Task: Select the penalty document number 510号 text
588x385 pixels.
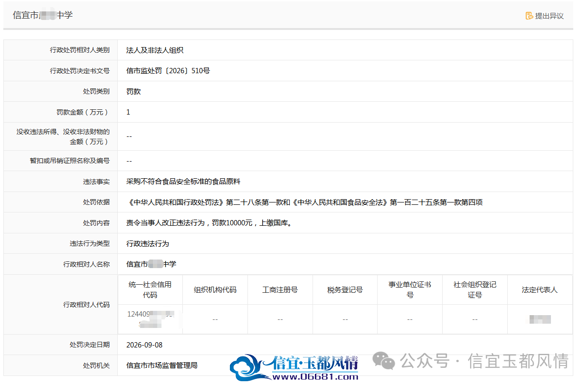Action: (168, 71)
